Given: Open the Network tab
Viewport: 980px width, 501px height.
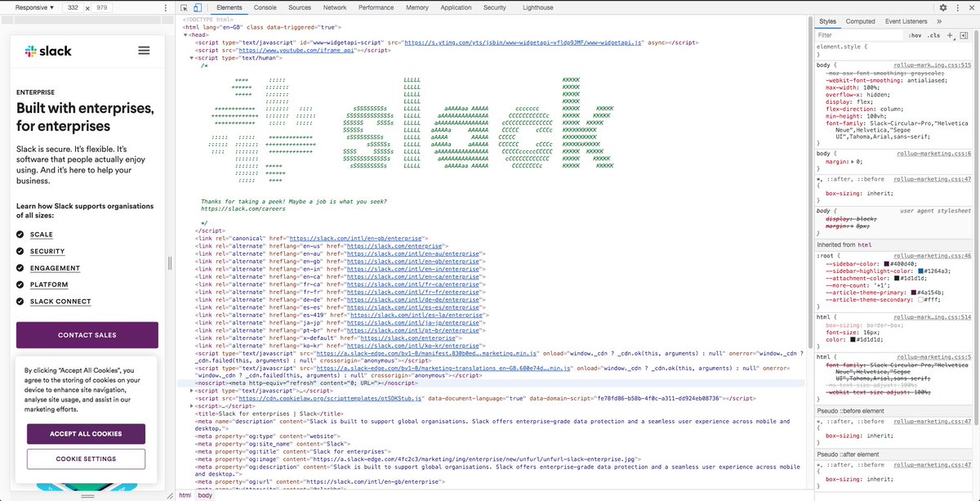Looking at the screenshot, I should click(x=335, y=7).
